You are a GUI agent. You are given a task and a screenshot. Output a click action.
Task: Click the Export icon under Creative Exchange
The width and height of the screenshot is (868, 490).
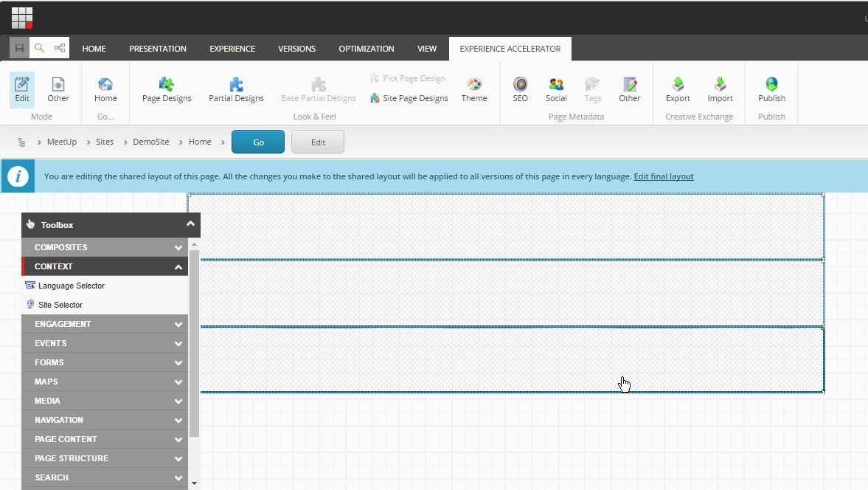[678, 89]
